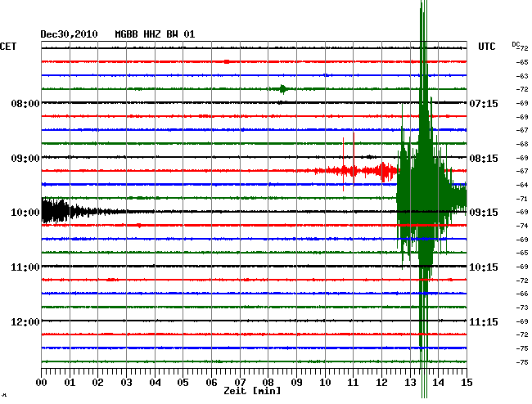Click the DC offset value "-71"
Screen dimensions: 532x404
pos(522,199)
